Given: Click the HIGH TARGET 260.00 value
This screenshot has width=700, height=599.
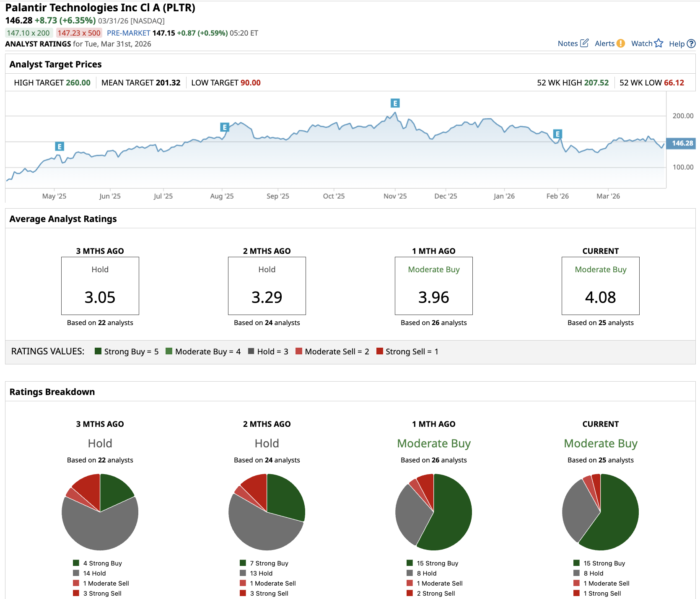Looking at the screenshot, I should [78, 83].
